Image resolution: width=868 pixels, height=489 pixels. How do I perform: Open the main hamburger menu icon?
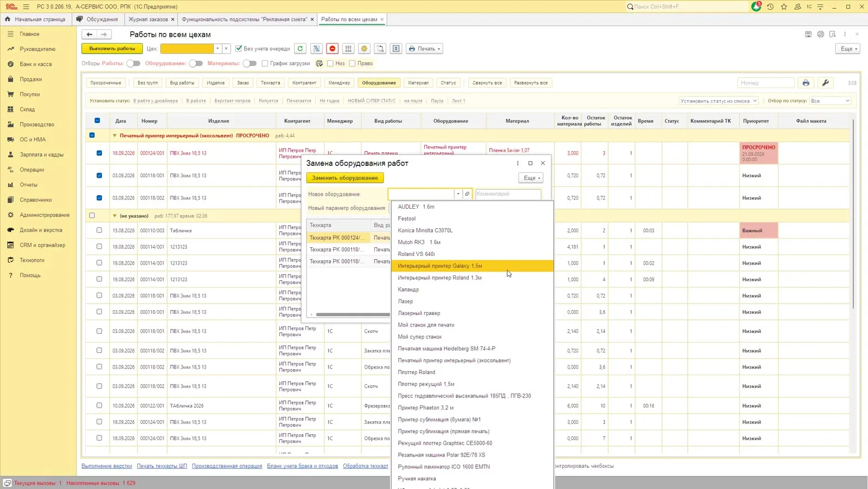click(x=26, y=7)
